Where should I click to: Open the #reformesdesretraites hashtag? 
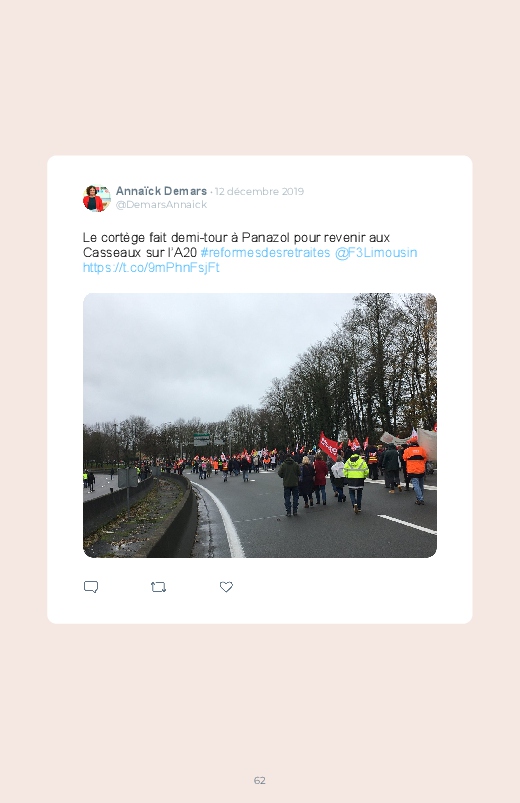(265, 252)
